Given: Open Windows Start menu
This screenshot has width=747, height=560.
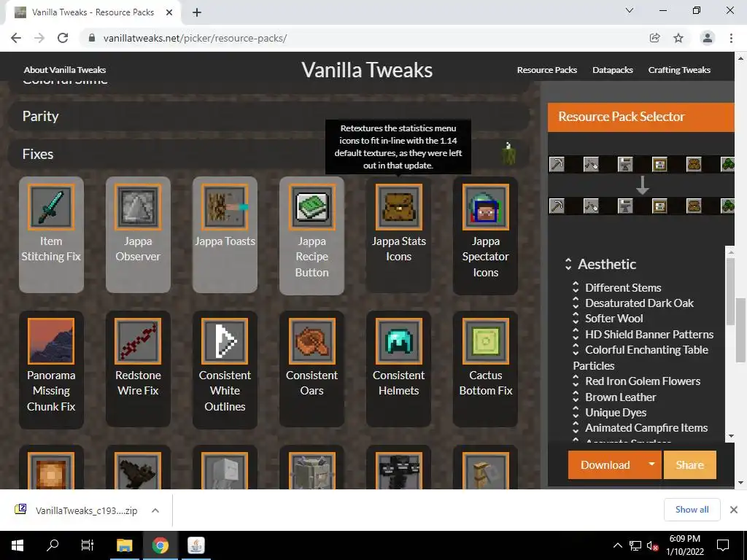Looking at the screenshot, I should [x=18, y=545].
